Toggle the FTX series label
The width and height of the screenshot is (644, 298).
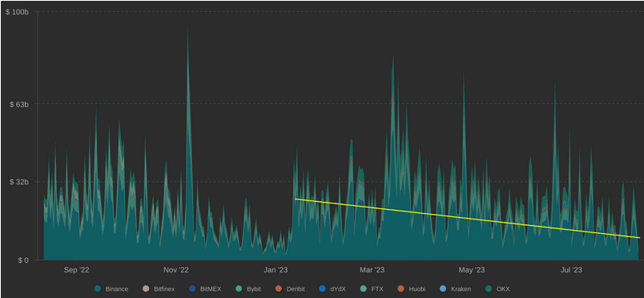pos(377,289)
